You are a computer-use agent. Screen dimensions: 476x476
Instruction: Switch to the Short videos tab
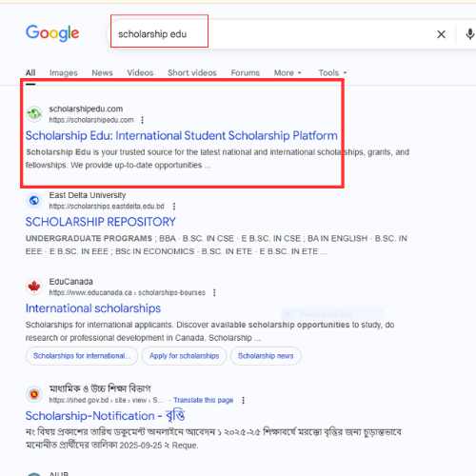pos(192,73)
